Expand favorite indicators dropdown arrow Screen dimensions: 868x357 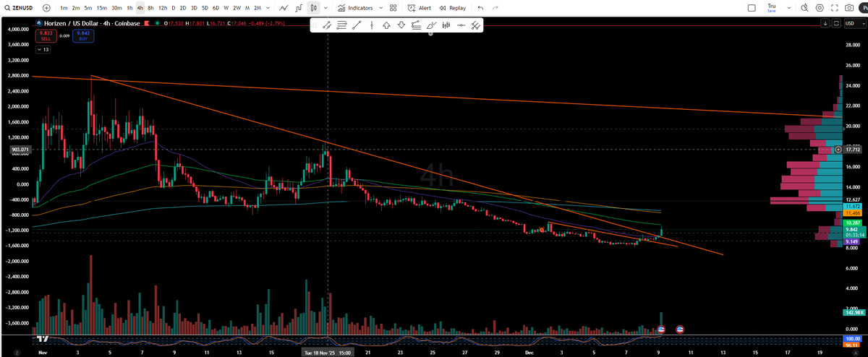380,8
